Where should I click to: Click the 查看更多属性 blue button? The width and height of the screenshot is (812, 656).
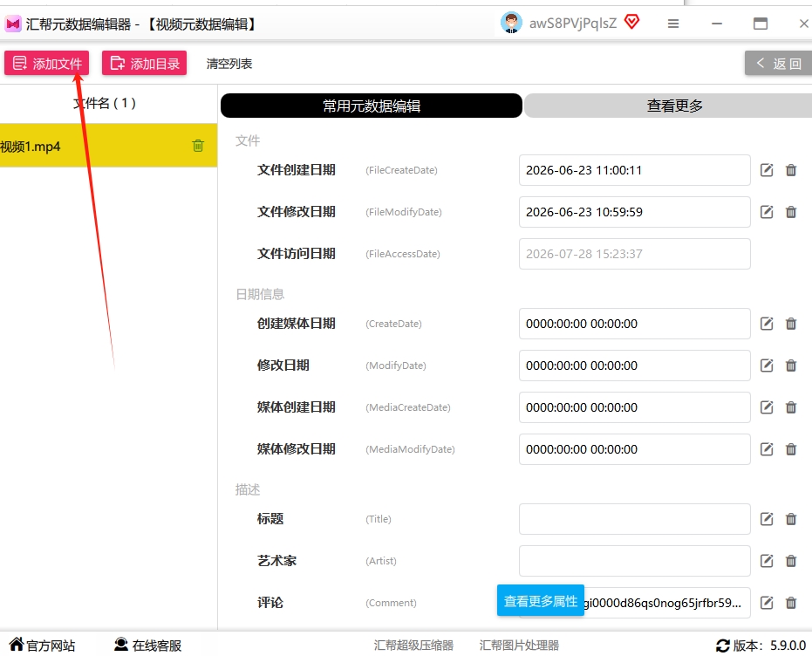coord(541,600)
